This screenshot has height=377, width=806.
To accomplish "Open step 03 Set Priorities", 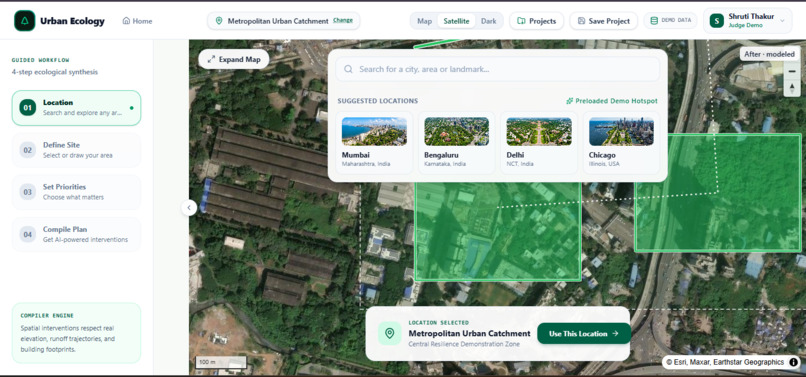I will pyautogui.click(x=76, y=192).
